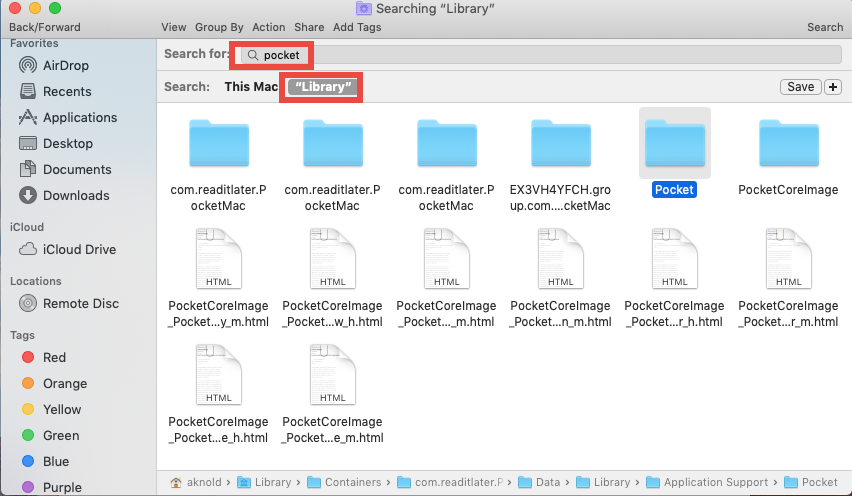Open the Group By menu

219,27
